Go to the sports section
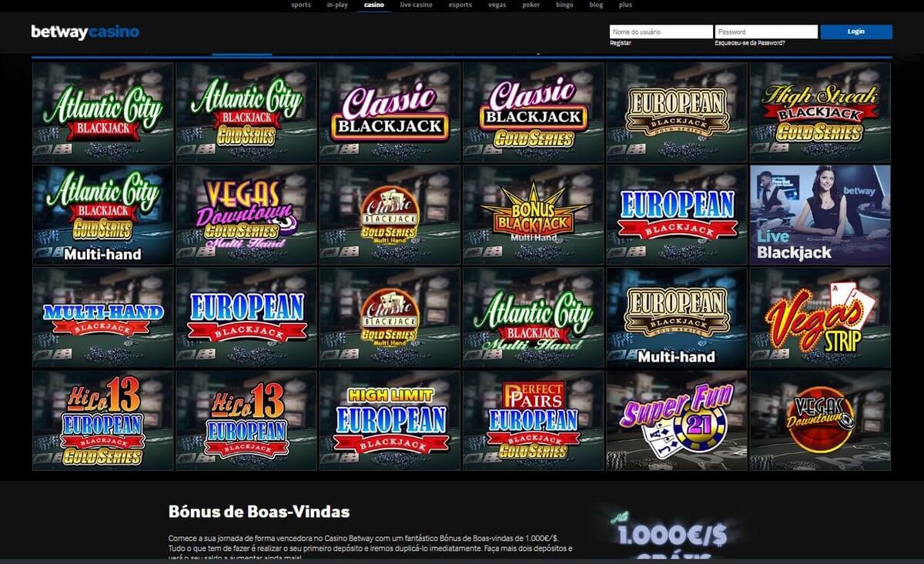This screenshot has width=924, height=564. [x=301, y=5]
